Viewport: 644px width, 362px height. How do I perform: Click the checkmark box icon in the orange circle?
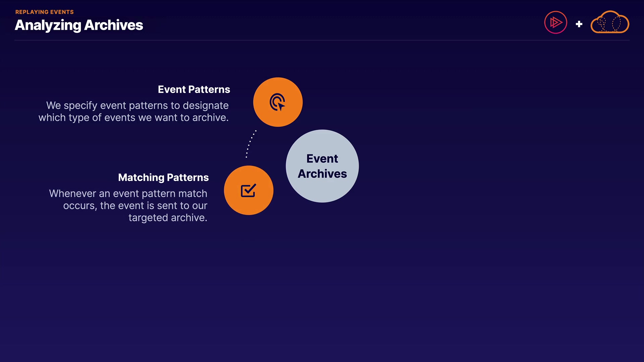(x=248, y=190)
